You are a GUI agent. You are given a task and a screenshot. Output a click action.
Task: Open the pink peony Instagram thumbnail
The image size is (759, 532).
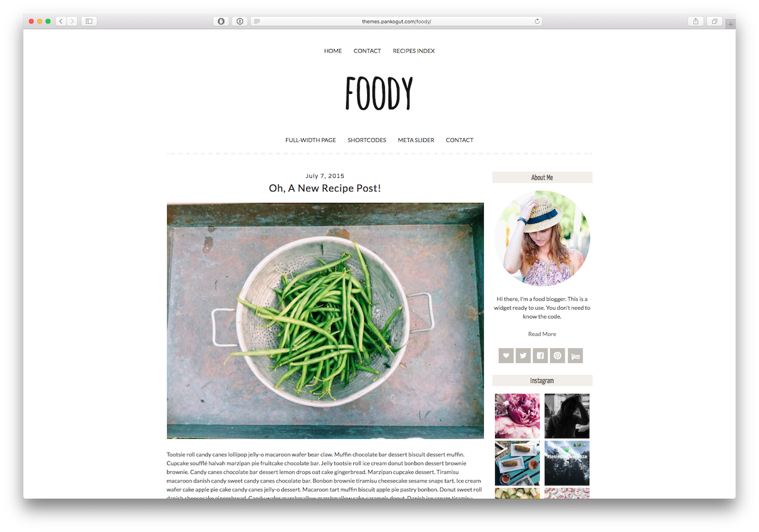pyautogui.click(x=517, y=416)
